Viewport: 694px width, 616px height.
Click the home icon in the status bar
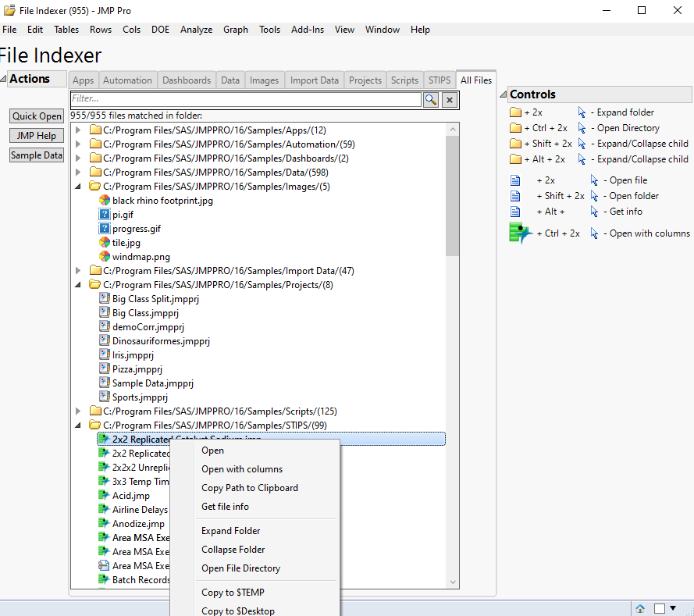640,607
